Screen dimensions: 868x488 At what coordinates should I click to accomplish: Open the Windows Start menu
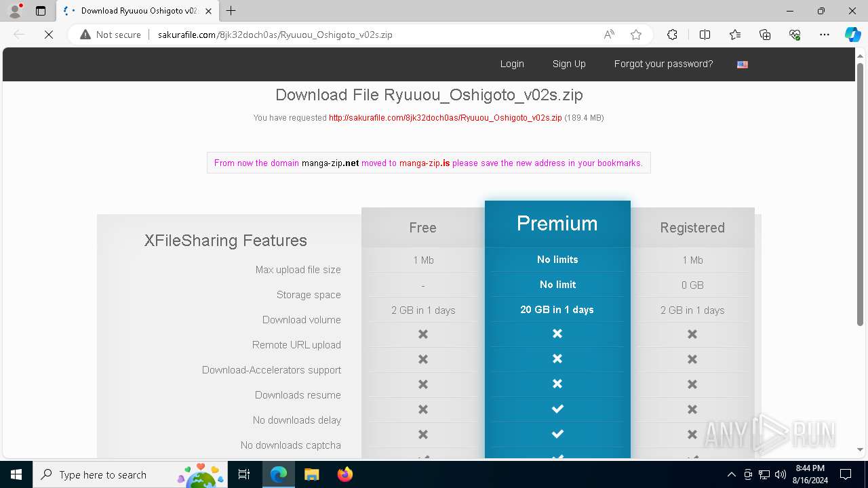click(x=16, y=474)
